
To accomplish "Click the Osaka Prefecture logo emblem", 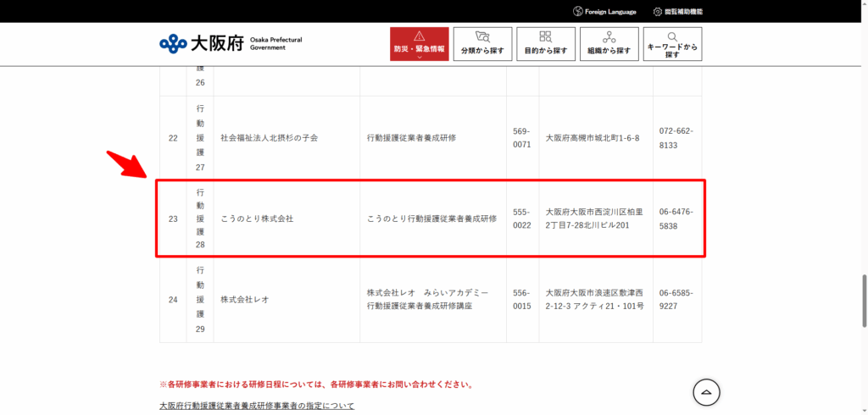I will pyautogui.click(x=173, y=43).
